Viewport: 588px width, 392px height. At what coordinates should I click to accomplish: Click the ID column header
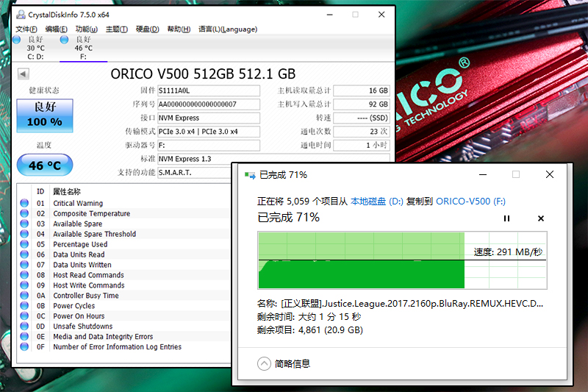40,192
